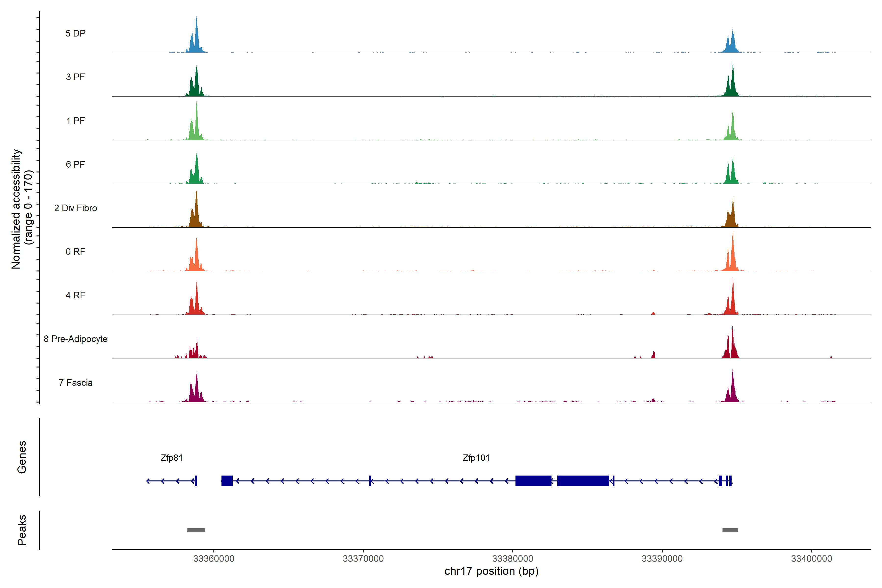Click small Zfp101 exon near 33360000

(227, 481)
